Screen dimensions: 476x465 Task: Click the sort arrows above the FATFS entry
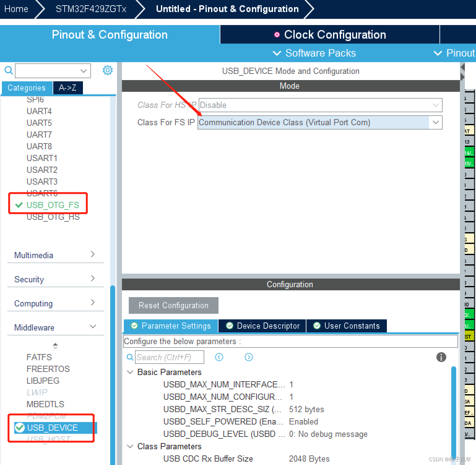pos(55,346)
